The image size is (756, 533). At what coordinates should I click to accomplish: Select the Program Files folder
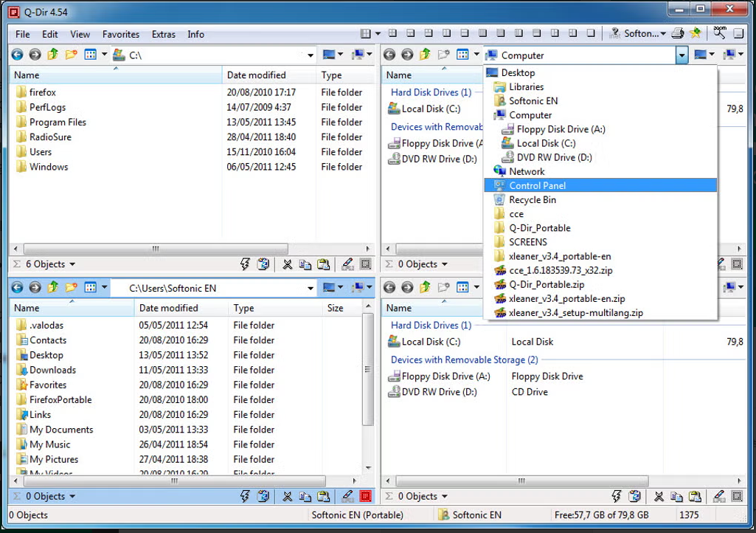(58, 122)
